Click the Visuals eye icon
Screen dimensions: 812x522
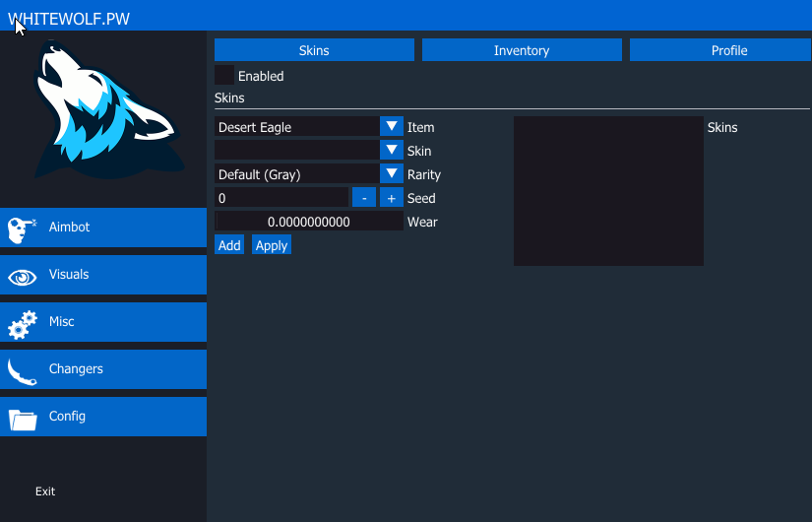click(x=22, y=277)
